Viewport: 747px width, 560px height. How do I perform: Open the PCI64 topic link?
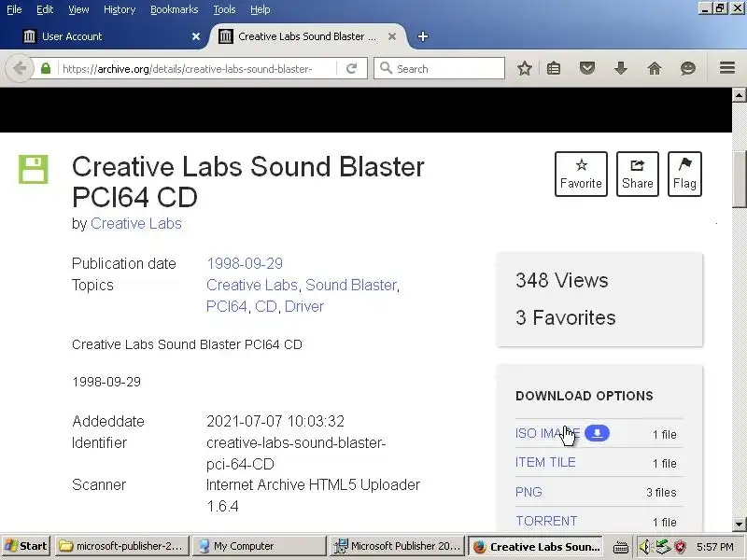point(227,306)
